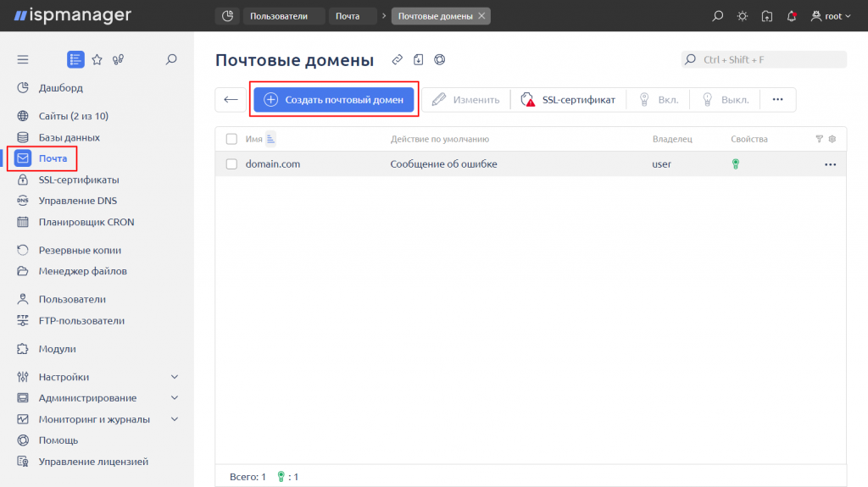Click the SSL-сертификат toolbar button

568,100
